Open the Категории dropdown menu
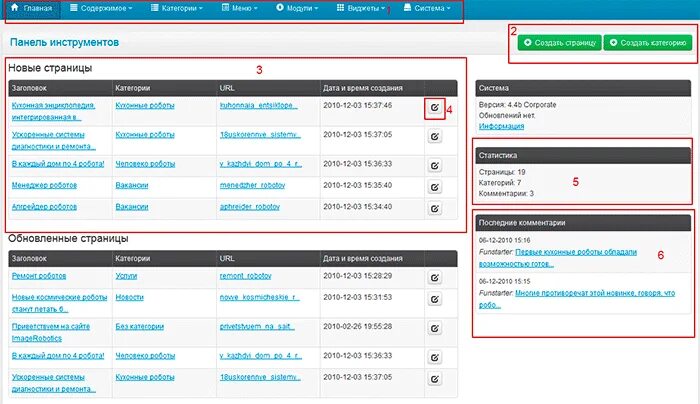The height and width of the screenshot is (404, 700). [x=177, y=8]
